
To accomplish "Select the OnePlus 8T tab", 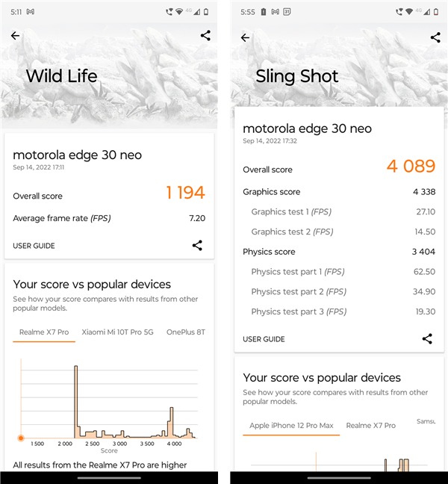I will [x=185, y=332].
